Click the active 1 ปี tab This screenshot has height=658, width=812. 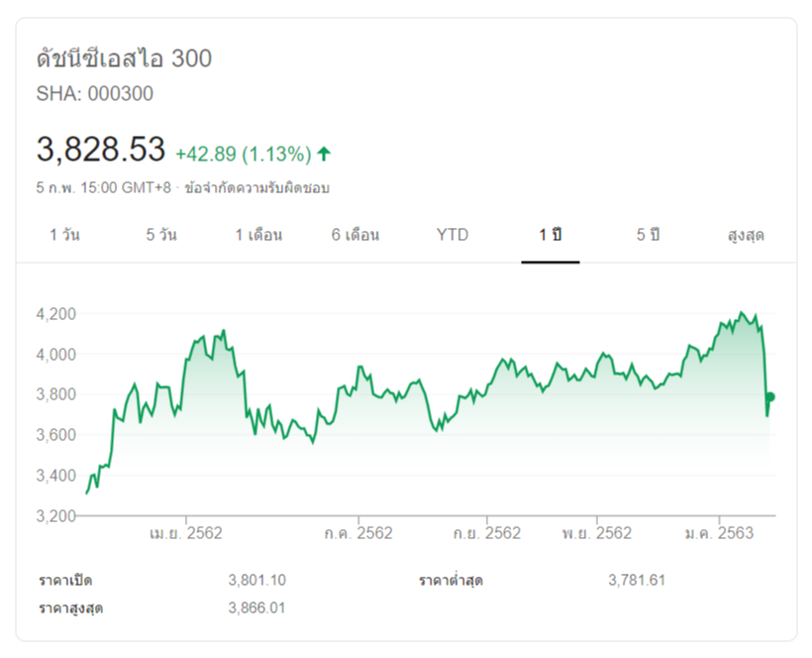[x=551, y=235]
